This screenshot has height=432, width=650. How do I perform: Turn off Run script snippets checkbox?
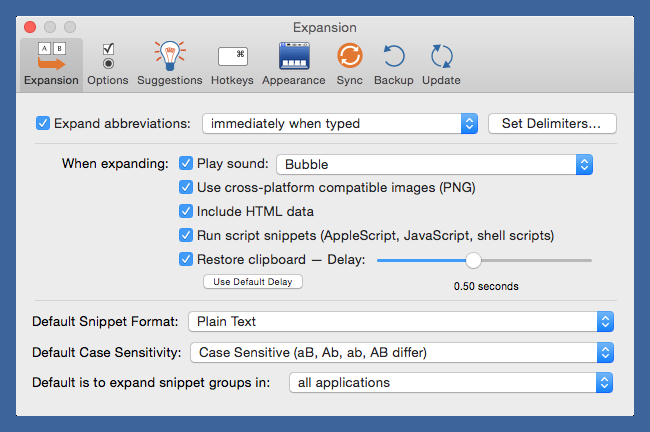(x=186, y=236)
